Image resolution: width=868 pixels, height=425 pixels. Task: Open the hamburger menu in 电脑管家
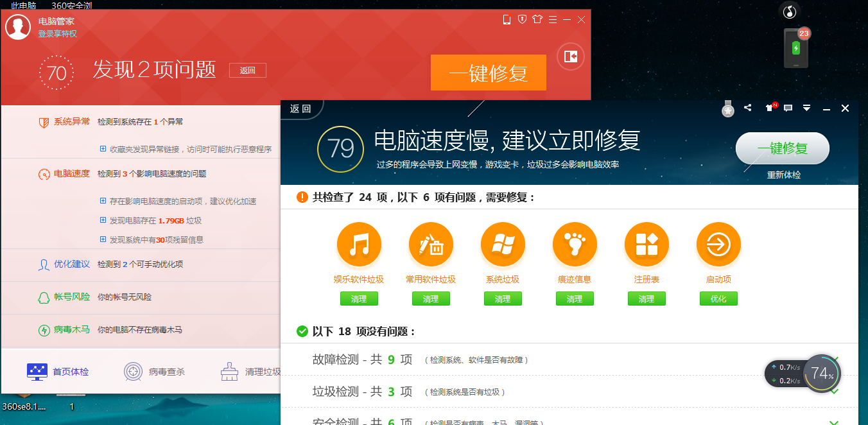coord(552,20)
